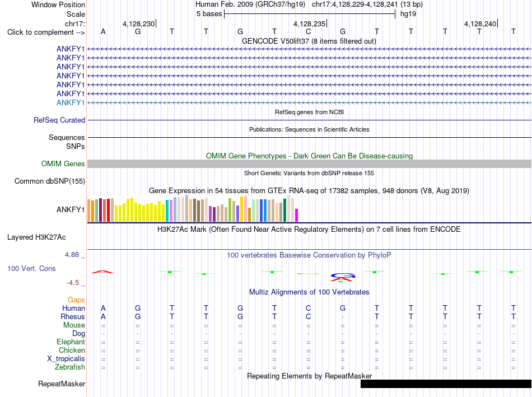The height and width of the screenshot is (397, 532).
Task: Select the Zebrafish species label
Action: coord(70,367)
